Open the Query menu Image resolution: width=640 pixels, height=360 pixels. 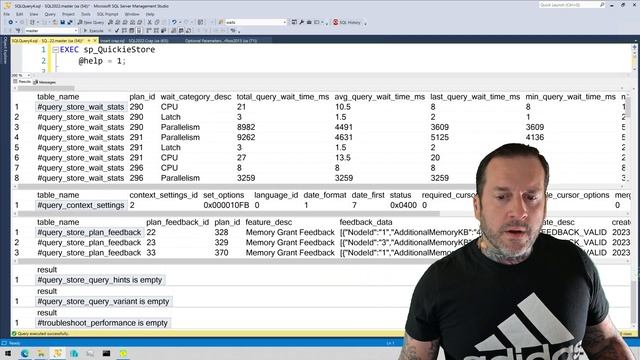tap(50, 14)
